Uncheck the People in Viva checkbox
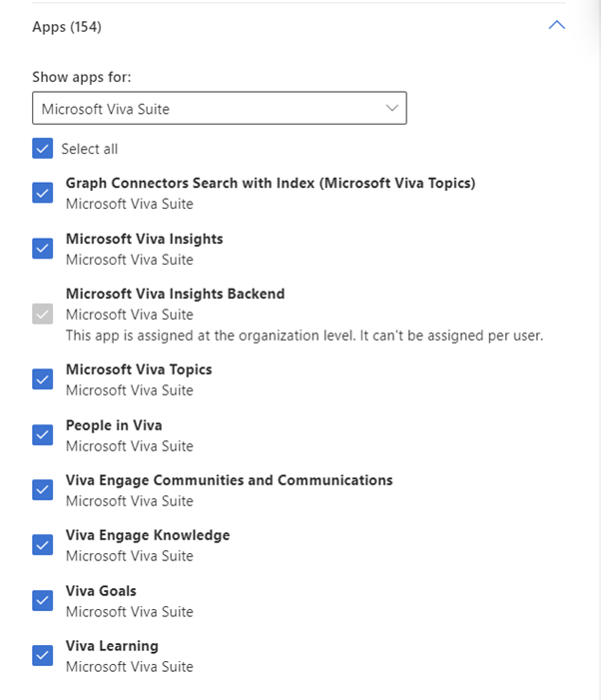 pos(42,434)
